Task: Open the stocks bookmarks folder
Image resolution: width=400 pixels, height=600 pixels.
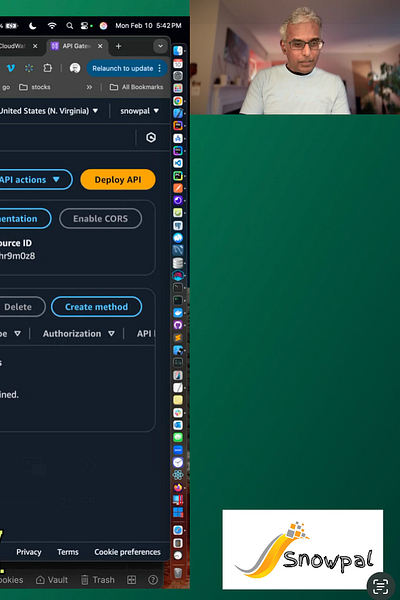Action: pos(35,87)
